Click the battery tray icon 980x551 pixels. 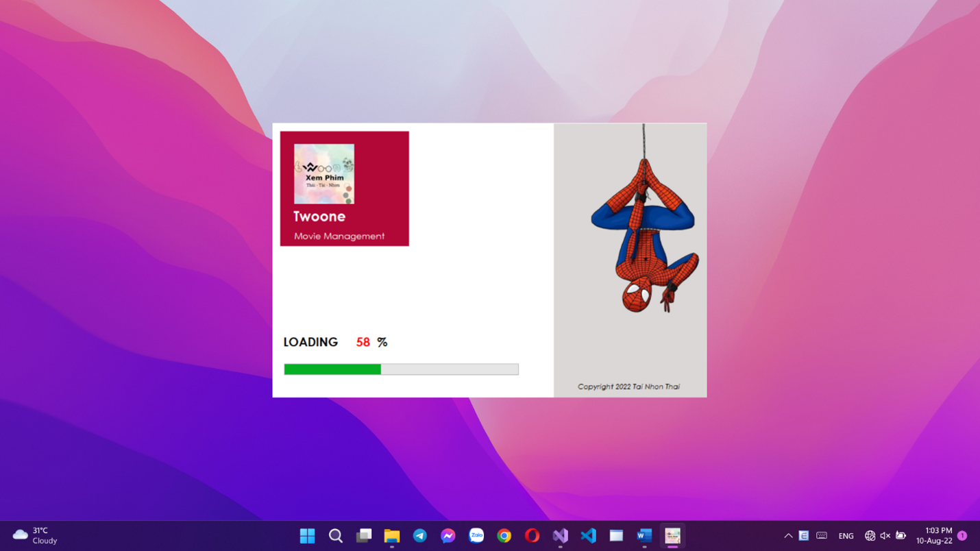coord(901,536)
